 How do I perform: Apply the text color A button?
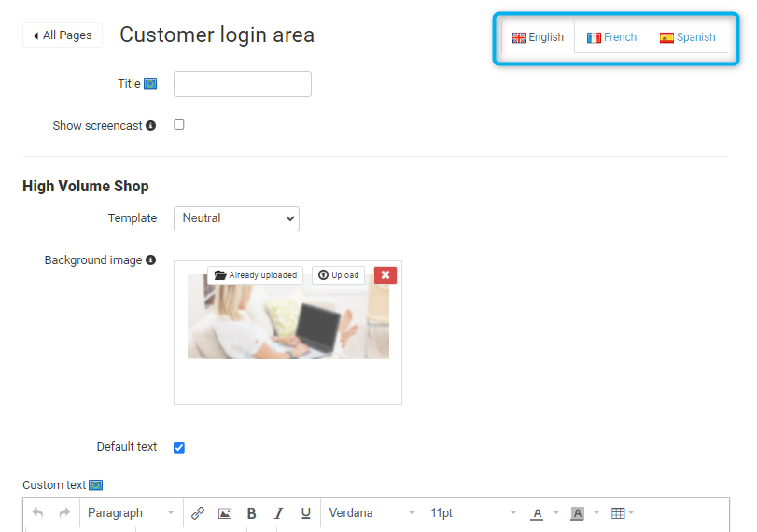pyautogui.click(x=537, y=513)
